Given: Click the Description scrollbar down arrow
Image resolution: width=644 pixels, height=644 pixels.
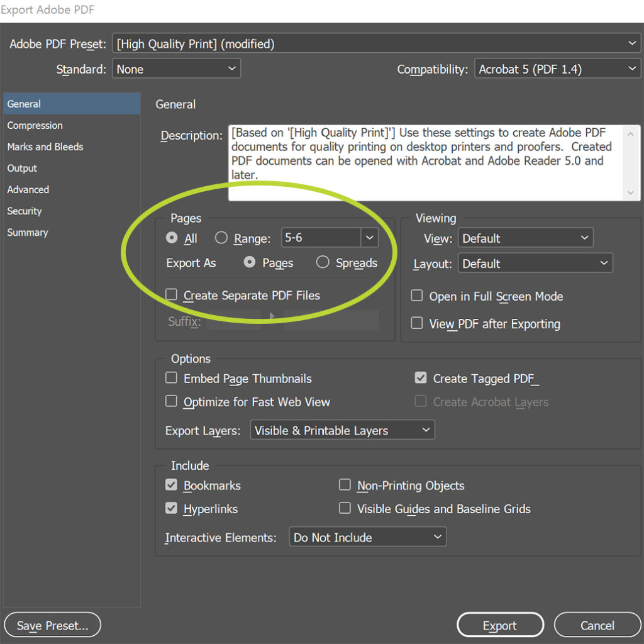Looking at the screenshot, I should (x=631, y=192).
